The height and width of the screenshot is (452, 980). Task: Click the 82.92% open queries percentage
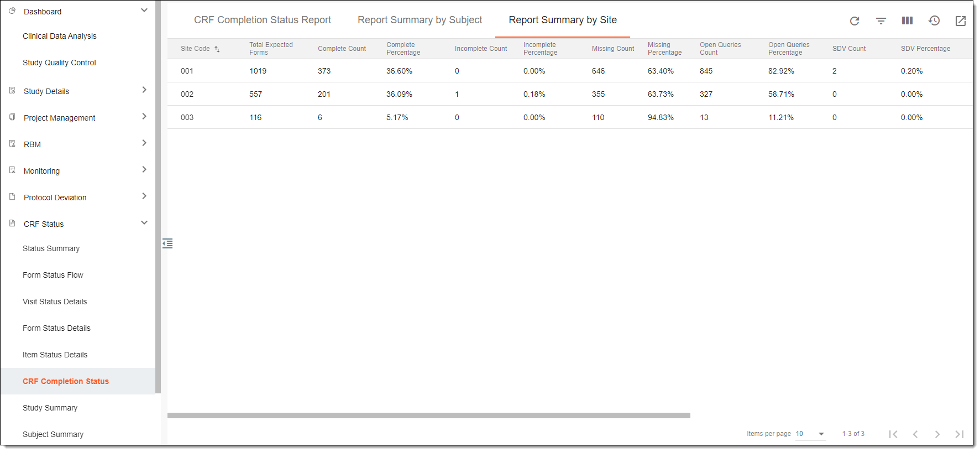(781, 71)
